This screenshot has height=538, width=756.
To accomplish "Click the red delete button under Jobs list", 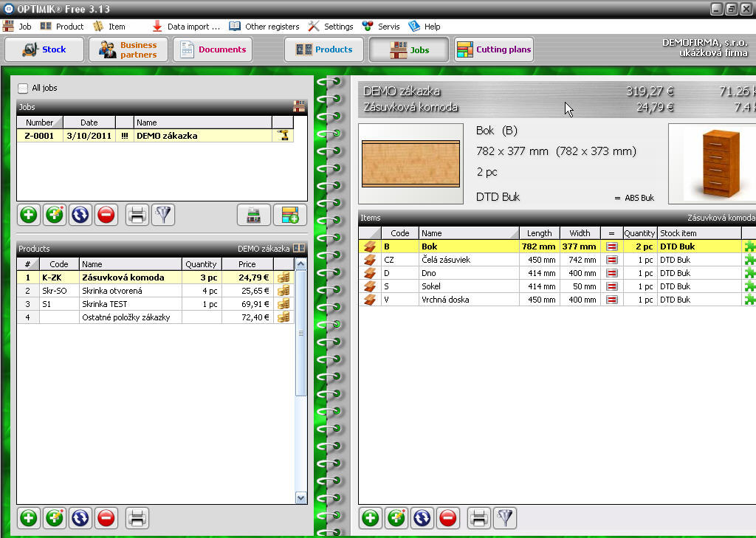I will (x=106, y=215).
